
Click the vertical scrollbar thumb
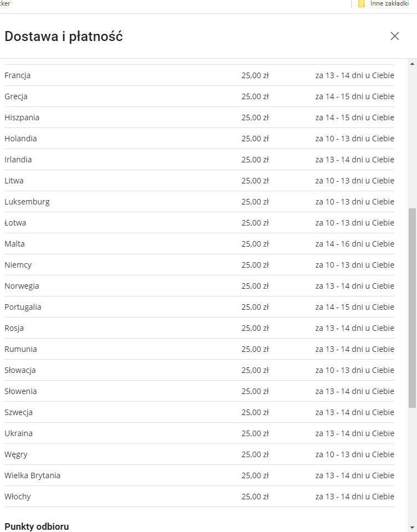tap(412, 308)
